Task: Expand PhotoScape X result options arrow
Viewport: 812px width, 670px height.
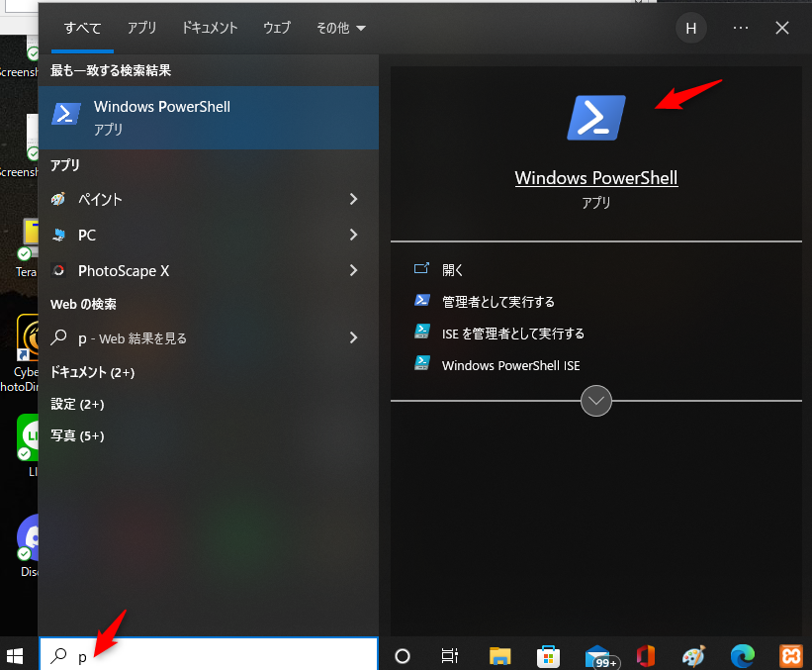Action: (353, 270)
